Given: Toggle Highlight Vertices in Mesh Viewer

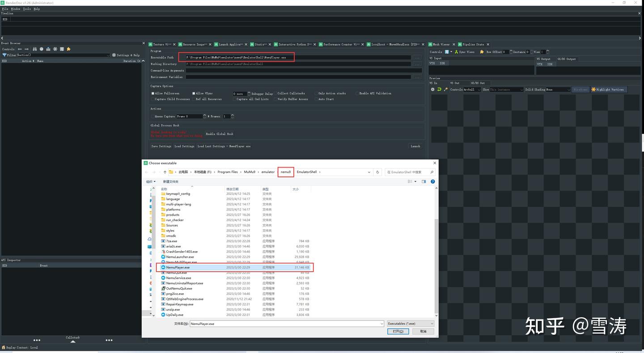Looking at the screenshot, I should [608, 89].
